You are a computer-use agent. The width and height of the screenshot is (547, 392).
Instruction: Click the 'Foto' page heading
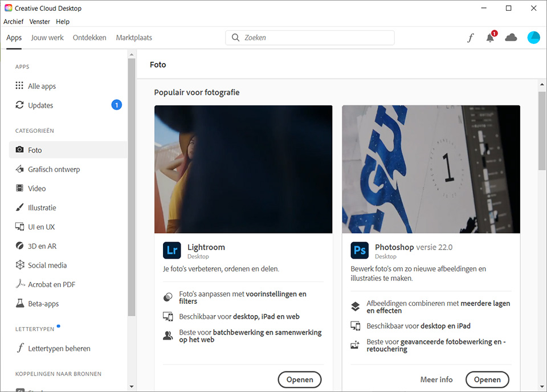pos(158,64)
